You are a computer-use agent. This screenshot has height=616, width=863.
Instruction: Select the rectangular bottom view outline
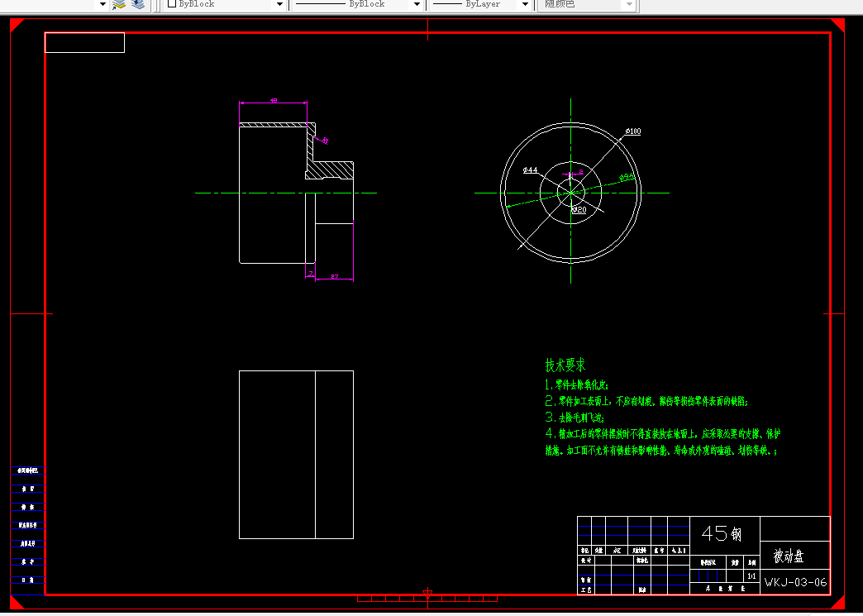tap(296, 455)
